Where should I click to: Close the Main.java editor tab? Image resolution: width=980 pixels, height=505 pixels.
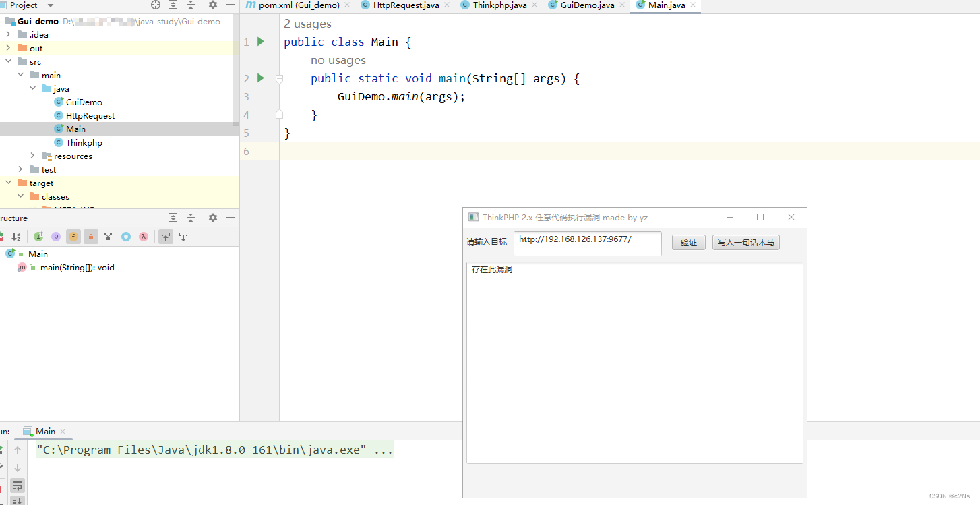pyautogui.click(x=693, y=5)
